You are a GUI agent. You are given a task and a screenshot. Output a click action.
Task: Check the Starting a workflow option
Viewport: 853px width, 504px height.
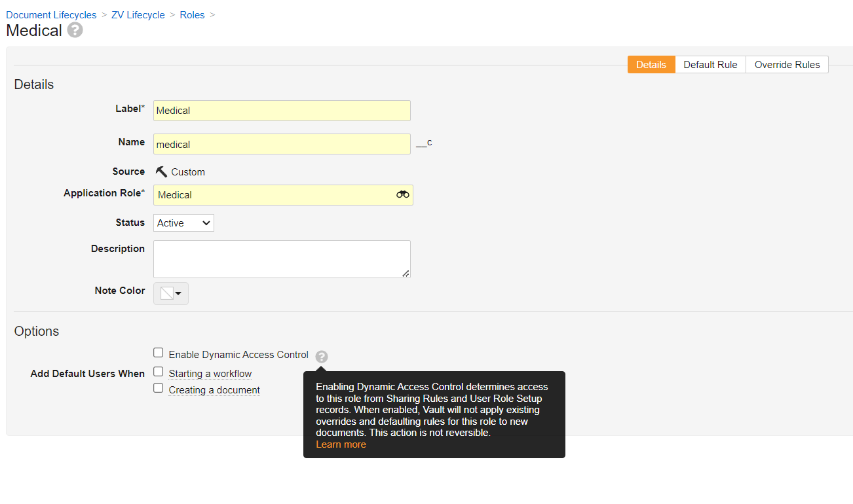pyautogui.click(x=159, y=372)
